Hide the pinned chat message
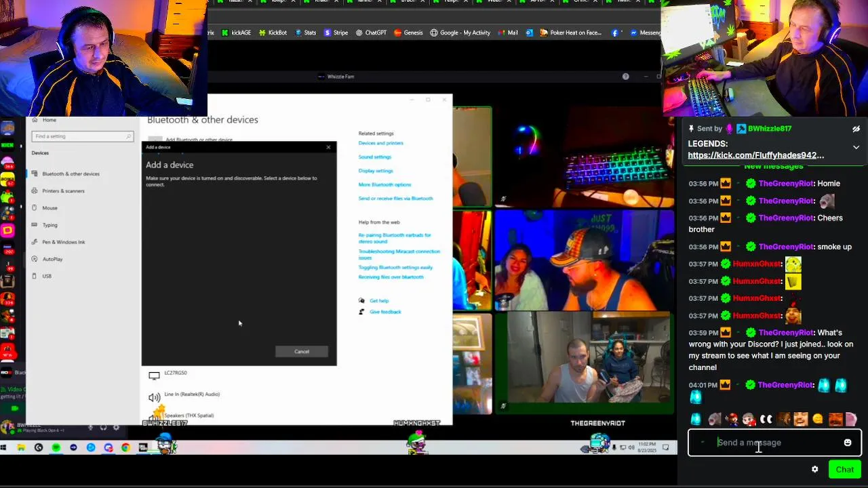 tap(856, 129)
